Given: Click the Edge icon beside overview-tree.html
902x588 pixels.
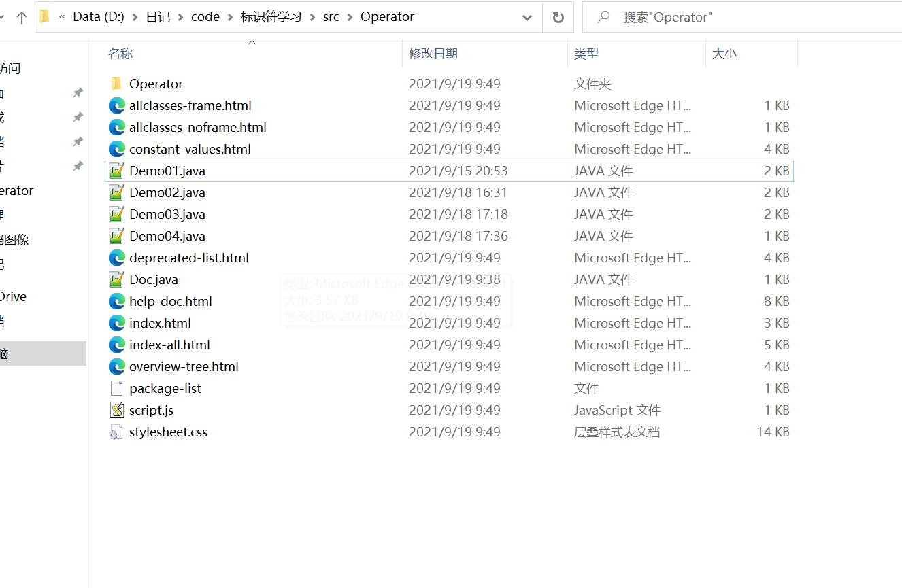Looking at the screenshot, I should click(x=117, y=366).
